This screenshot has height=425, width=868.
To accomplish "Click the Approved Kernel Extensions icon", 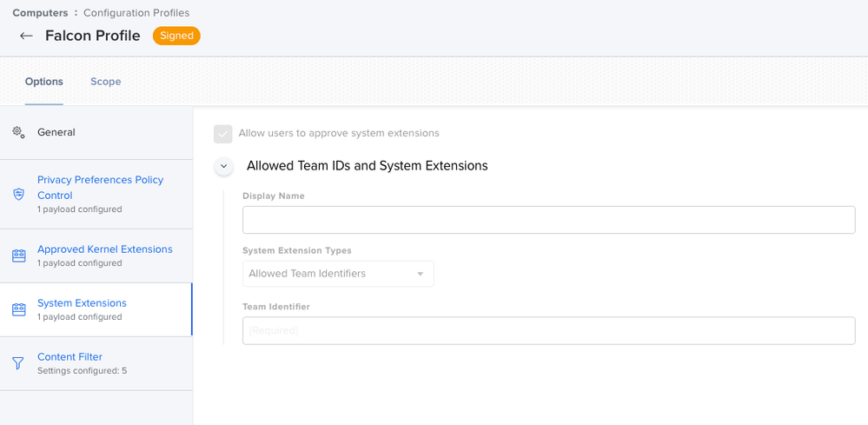I will tap(19, 256).
